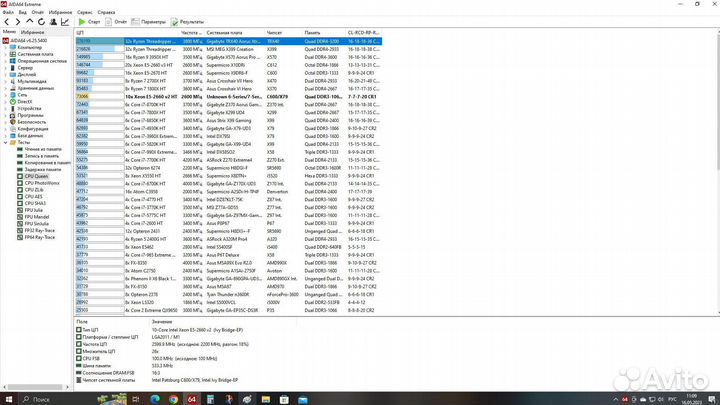
Task: Select the Безопасность shield icon
Action: 13,122
